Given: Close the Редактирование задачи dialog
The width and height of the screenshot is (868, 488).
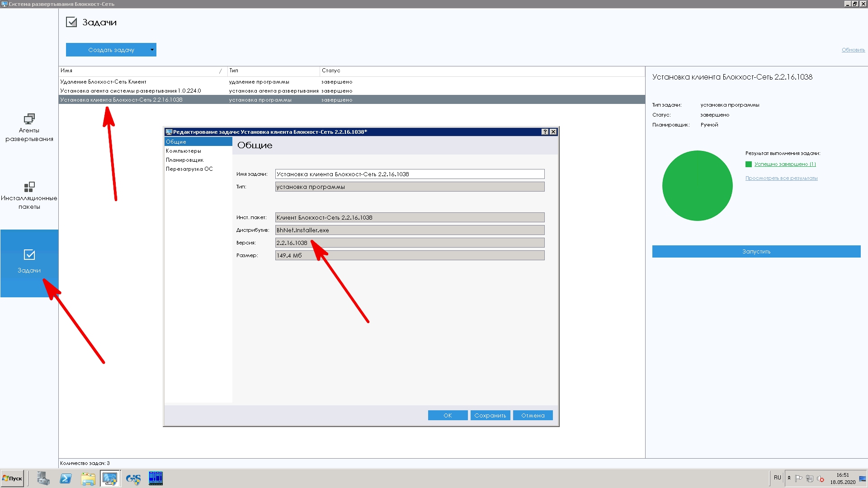Looking at the screenshot, I should tap(553, 132).
